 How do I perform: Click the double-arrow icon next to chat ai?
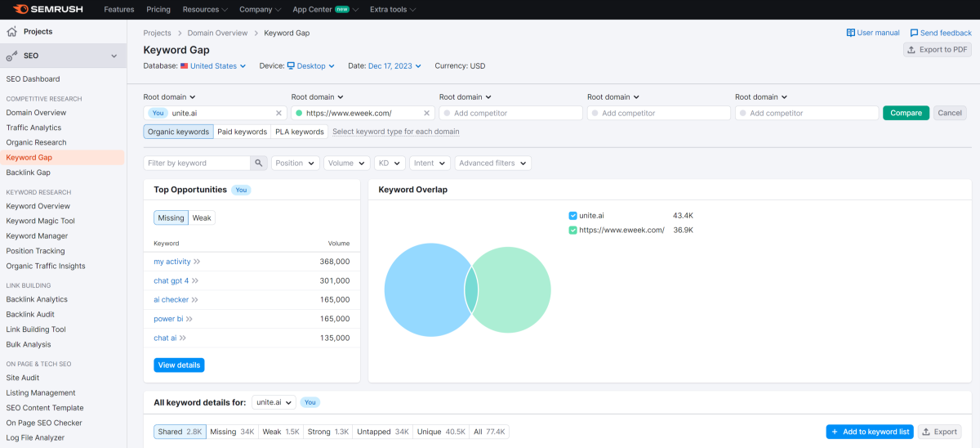coord(183,338)
